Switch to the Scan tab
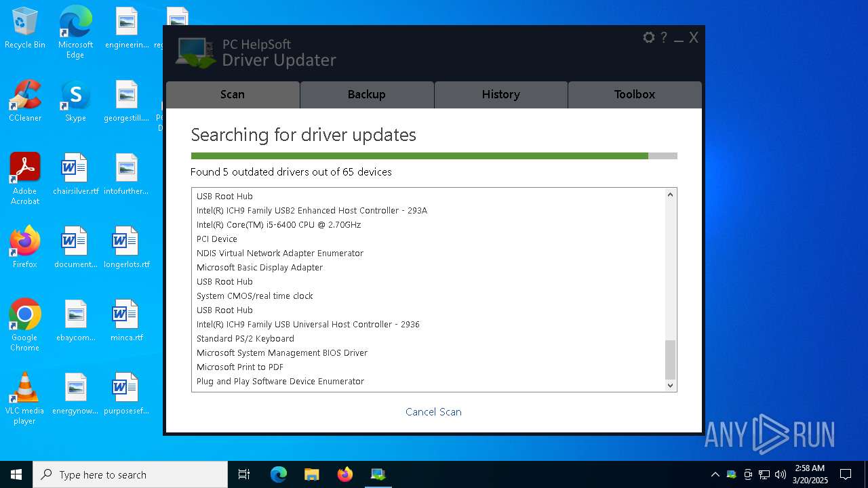 [x=233, y=95]
